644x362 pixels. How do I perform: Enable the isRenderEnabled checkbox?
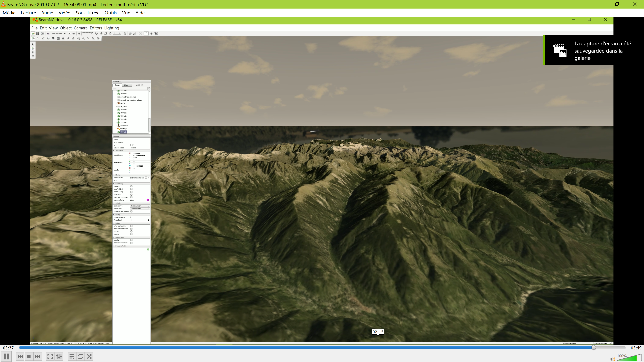(x=131, y=226)
